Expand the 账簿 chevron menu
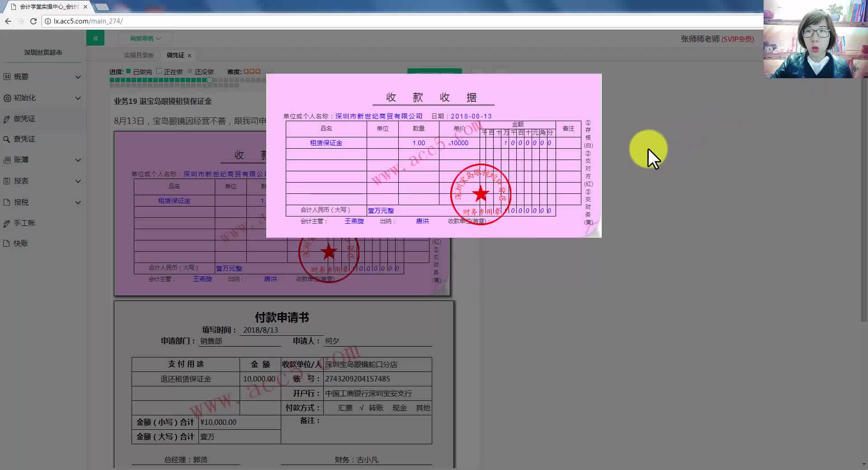This screenshot has width=868, height=470. pyautogui.click(x=78, y=160)
